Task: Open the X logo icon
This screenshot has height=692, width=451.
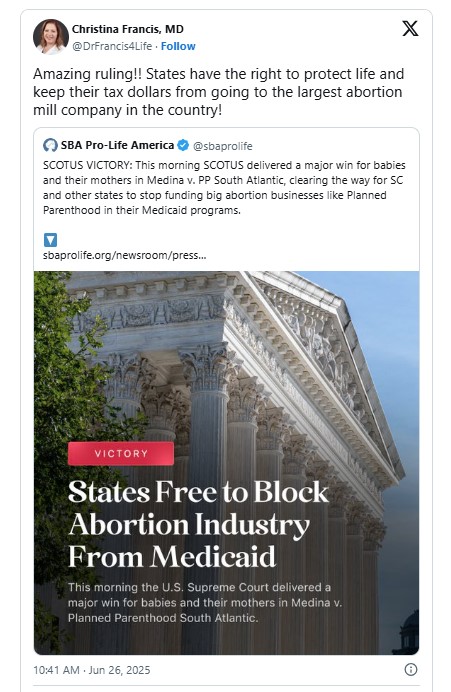Action: pyautogui.click(x=410, y=29)
